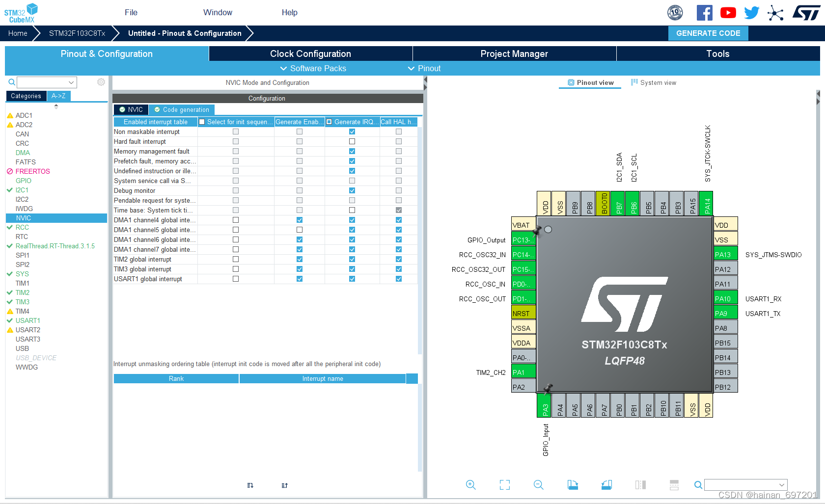Screen dimensions: 825x504
Task: Select USART1 in the peripheral list
Action: click(27, 320)
